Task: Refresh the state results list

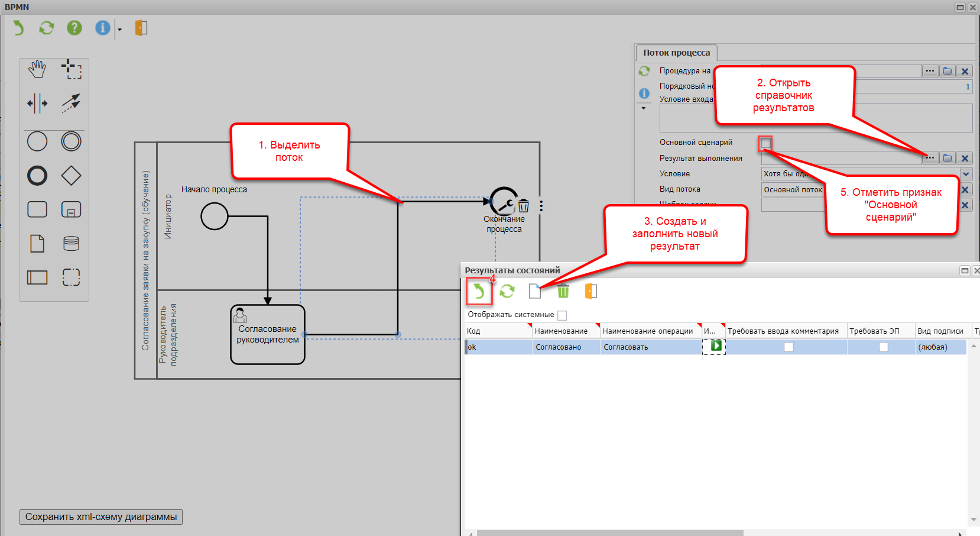Action: click(507, 291)
